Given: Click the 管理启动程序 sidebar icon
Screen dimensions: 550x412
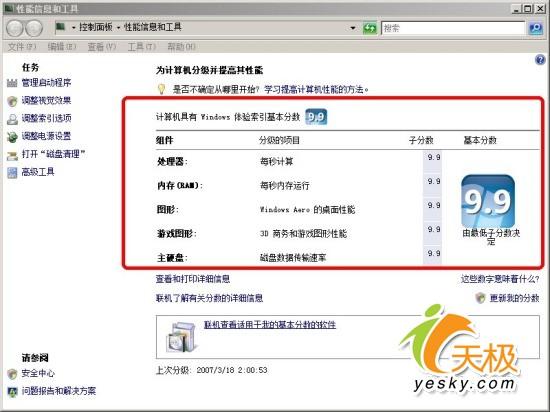Looking at the screenshot, I should pyautogui.click(x=12, y=83).
